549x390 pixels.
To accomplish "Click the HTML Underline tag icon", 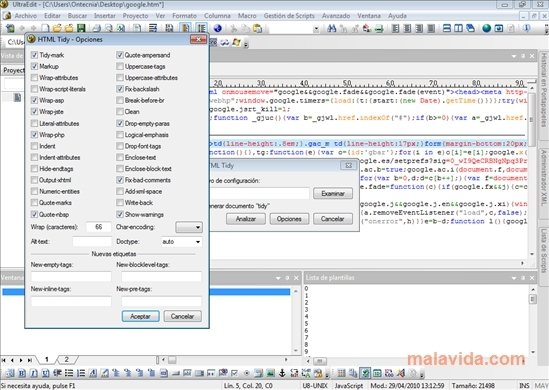I will [46, 374].
